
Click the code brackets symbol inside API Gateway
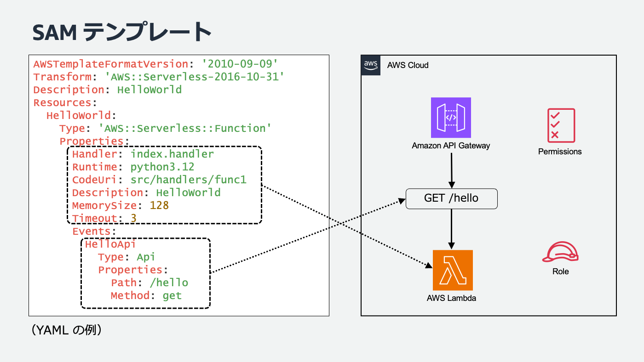pos(451,118)
